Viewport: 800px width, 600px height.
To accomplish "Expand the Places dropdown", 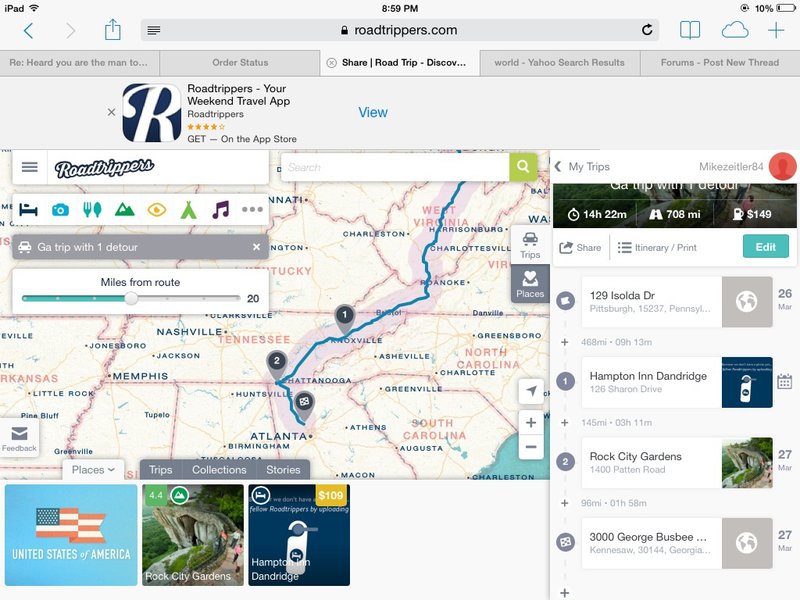I will tap(93, 470).
